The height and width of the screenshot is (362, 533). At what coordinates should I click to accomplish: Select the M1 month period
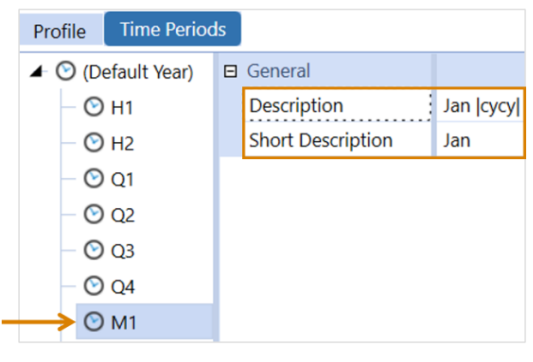123,322
